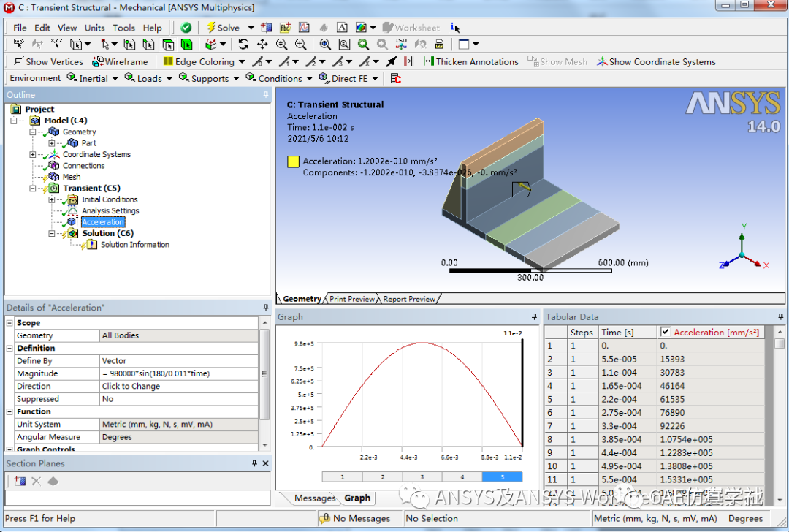Click the chart/graph toolbar icon
This screenshot has width=789, height=532.
click(x=304, y=28)
